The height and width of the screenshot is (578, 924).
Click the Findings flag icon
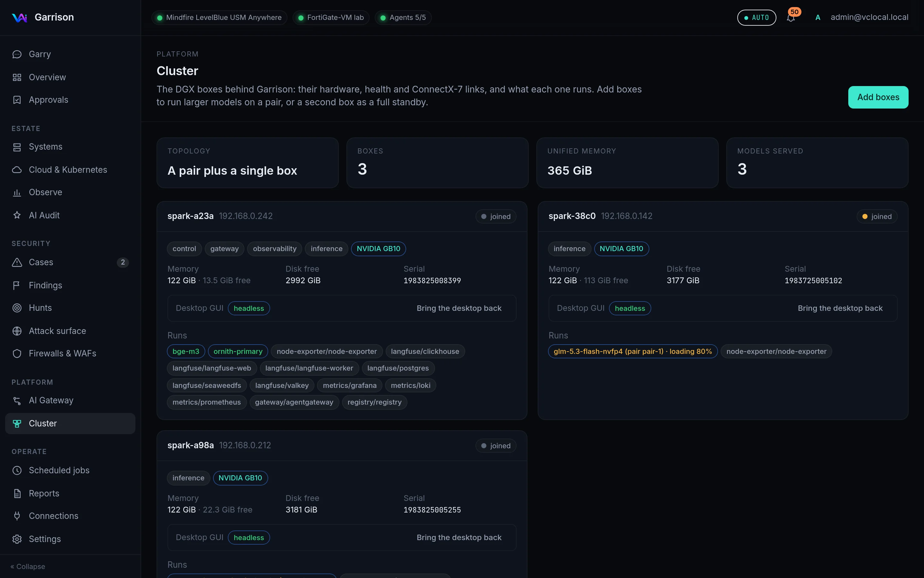click(x=17, y=285)
